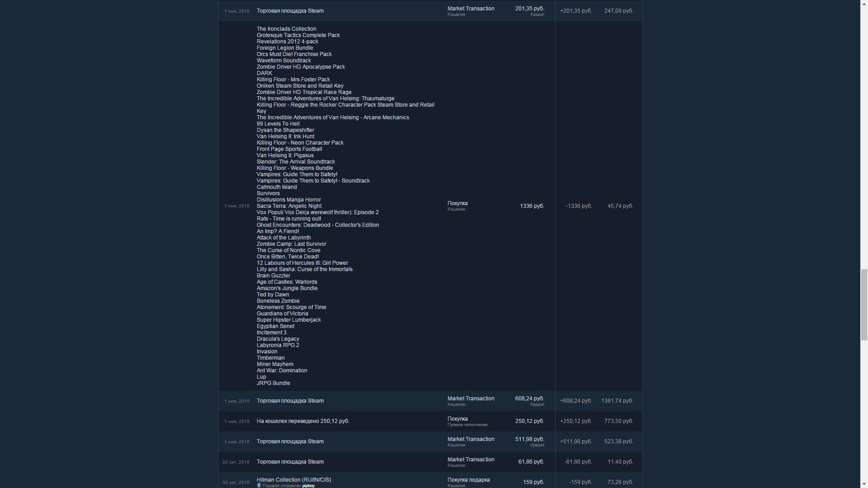Click 'Zombie Driver HD Tropical Race Rage'
Image resolution: width=868 pixels, height=488 pixels.
coord(304,92)
